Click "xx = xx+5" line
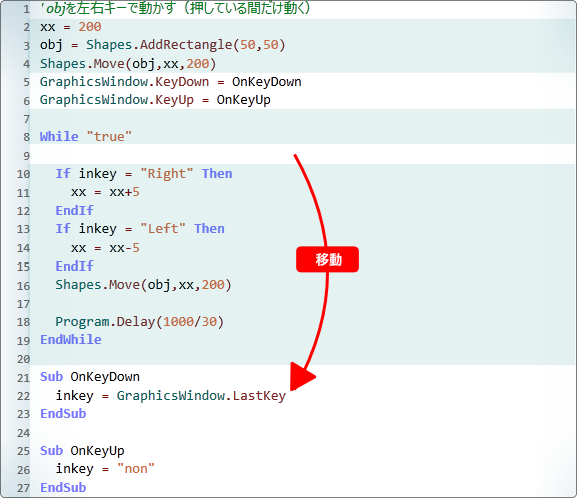This screenshot has width=577, height=498. (105, 192)
